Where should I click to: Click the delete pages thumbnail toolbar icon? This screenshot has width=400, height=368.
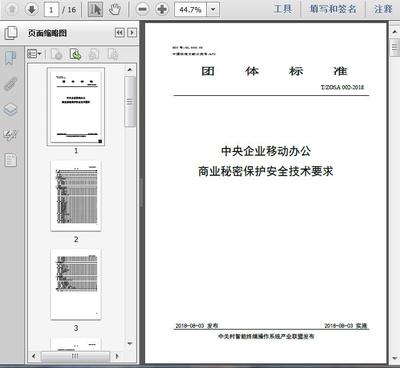pos(57,54)
